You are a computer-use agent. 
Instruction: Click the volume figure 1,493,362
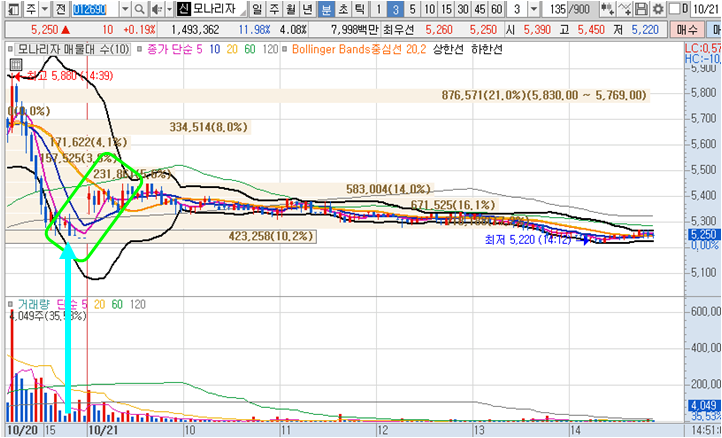point(195,30)
